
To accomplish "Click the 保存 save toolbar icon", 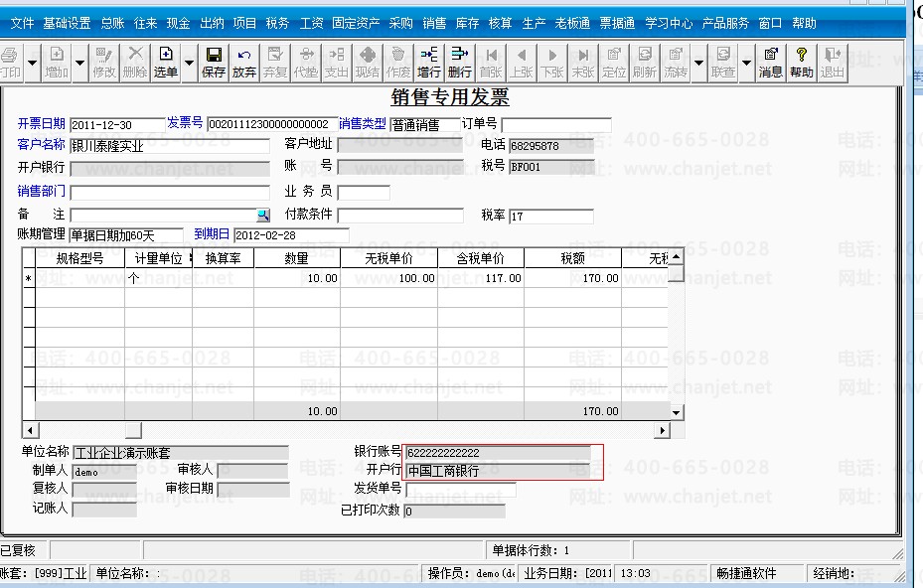I will [213, 63].
